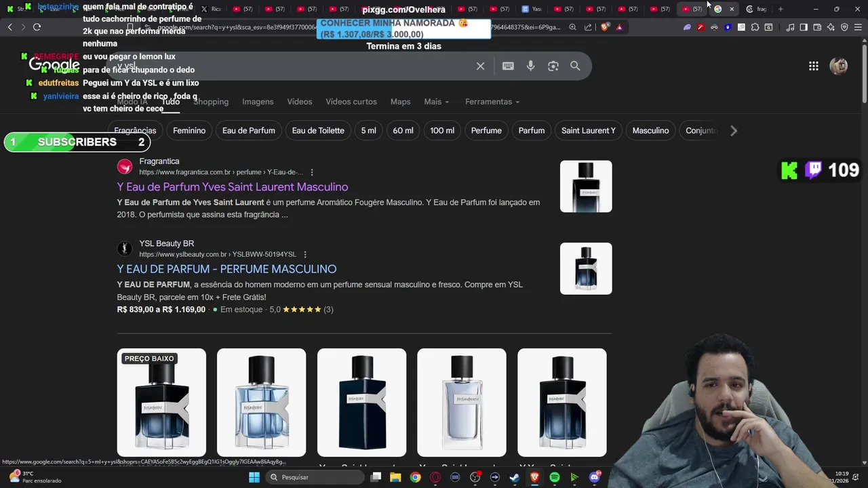868x488 pixels.
Task: Click the page vertical scrollbar thumb
Action: pos(864,75)
